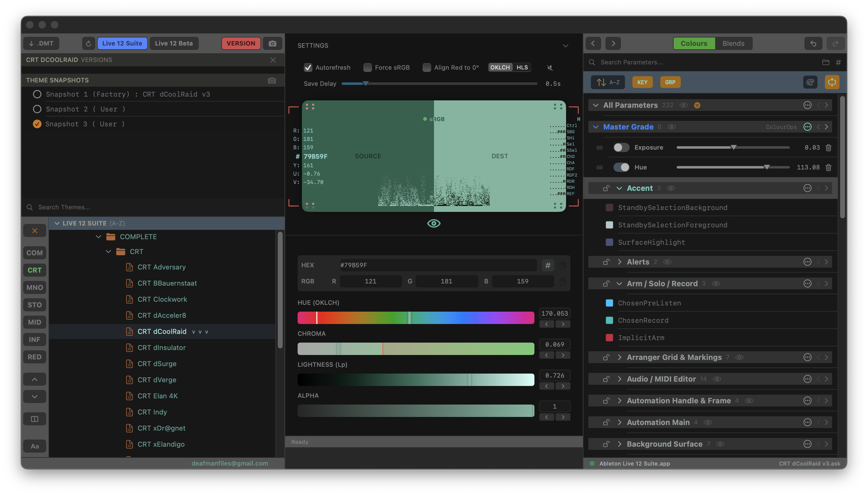Go forward with right arrow in parameters panel

pyautogui.click(x=613, y=43)
